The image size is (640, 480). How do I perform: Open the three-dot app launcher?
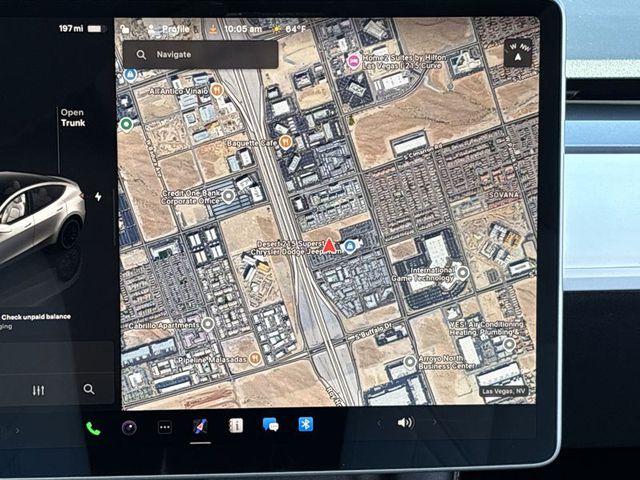click(x=164, y=427)
